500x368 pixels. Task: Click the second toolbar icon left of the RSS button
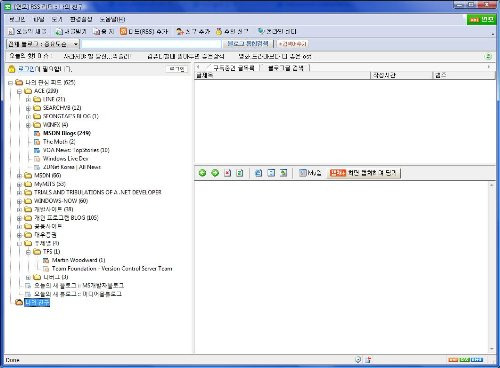click(59, 31)
